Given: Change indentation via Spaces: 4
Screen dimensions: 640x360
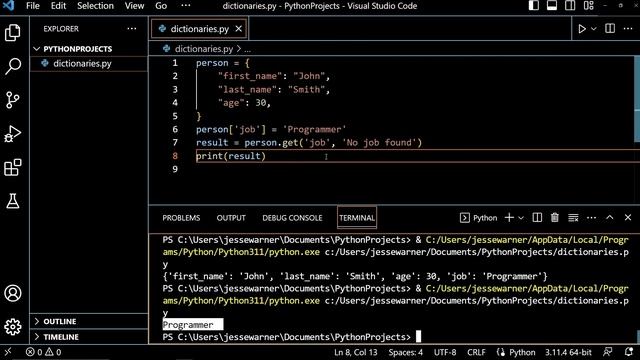Looking at the screenshot, I should pyautogui.click(x=405, y=352).
